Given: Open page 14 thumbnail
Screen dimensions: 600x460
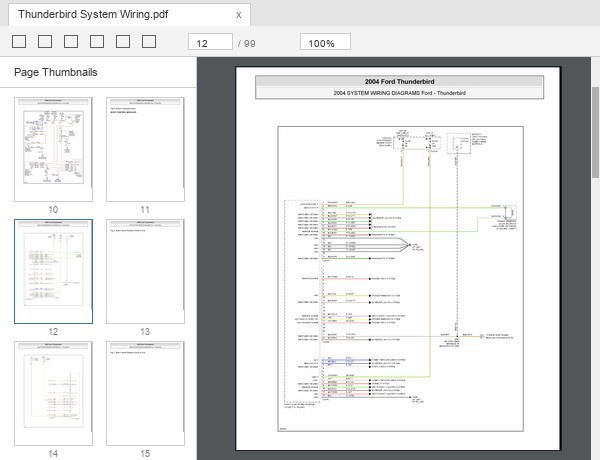Looking at the screenshot, I should [54, 393].
